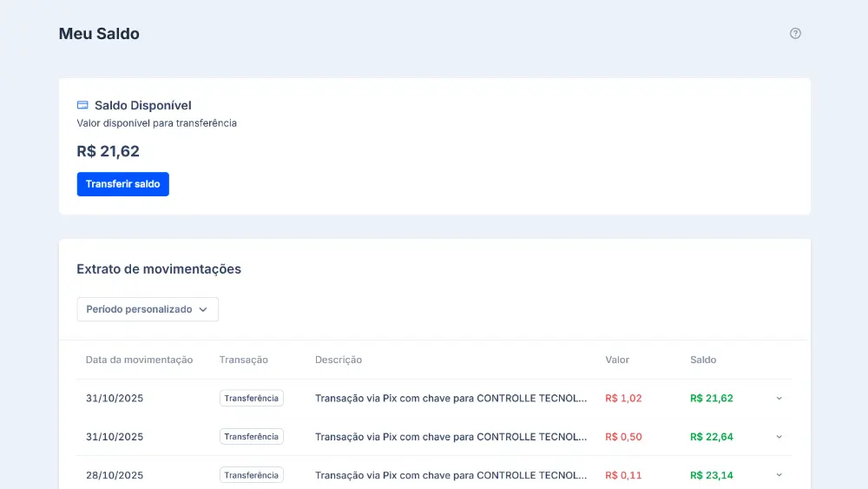Screen dimensions: 868x489
Task: Click the card icon beside Saldo Disponível
Action: tap(82, 105)
